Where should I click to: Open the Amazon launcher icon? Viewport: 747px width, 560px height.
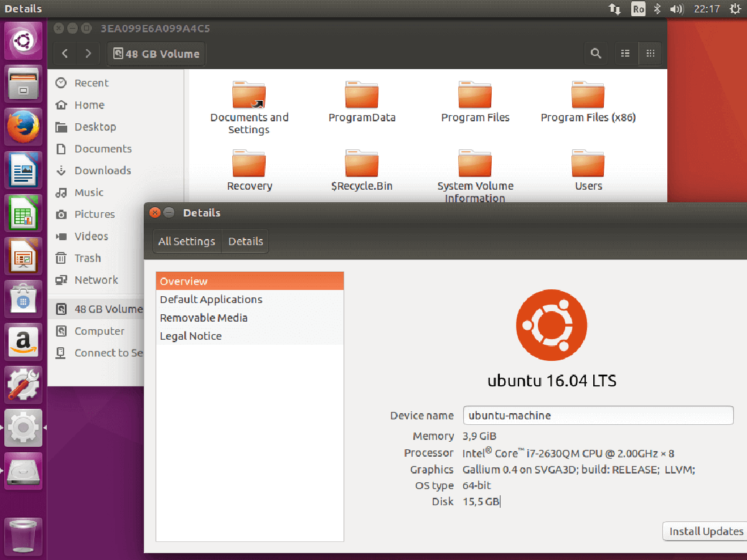(24, 342)
